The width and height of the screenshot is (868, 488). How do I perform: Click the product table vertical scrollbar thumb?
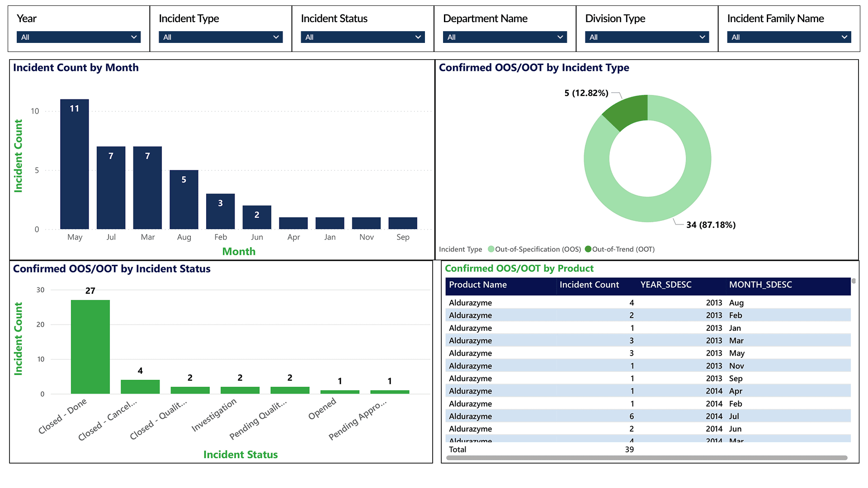[854, 281]
